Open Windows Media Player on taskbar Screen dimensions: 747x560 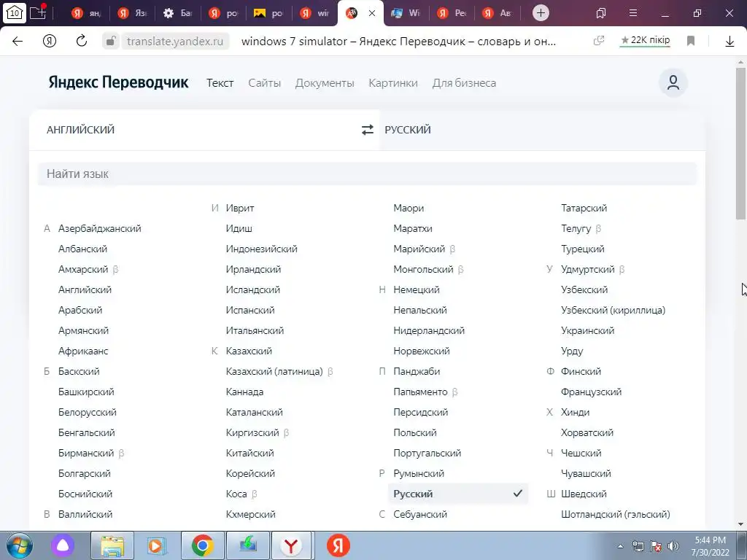point(156,545)
